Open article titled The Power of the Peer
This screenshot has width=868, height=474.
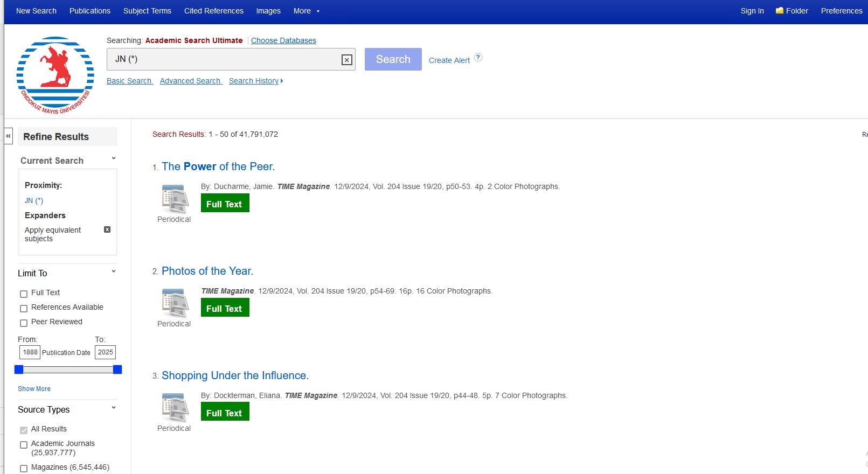[218, 166]
